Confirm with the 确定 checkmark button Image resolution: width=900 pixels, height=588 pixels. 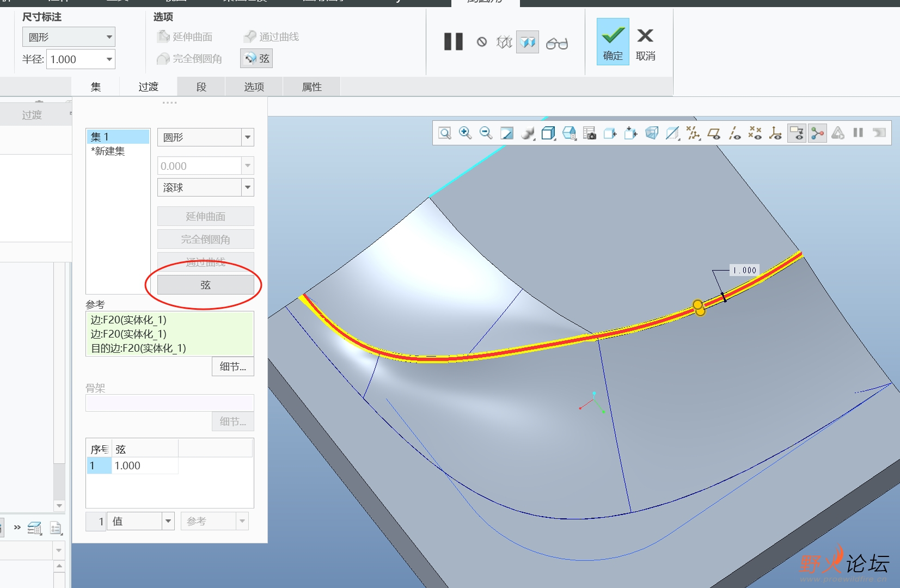[613, 42]
